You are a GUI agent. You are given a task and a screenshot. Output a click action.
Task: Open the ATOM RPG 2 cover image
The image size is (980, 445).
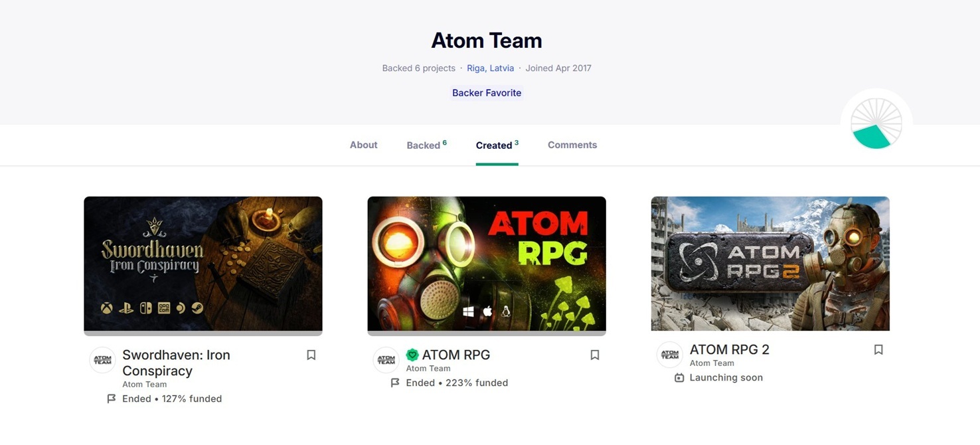pyautogui.click(x=770, y=264)
